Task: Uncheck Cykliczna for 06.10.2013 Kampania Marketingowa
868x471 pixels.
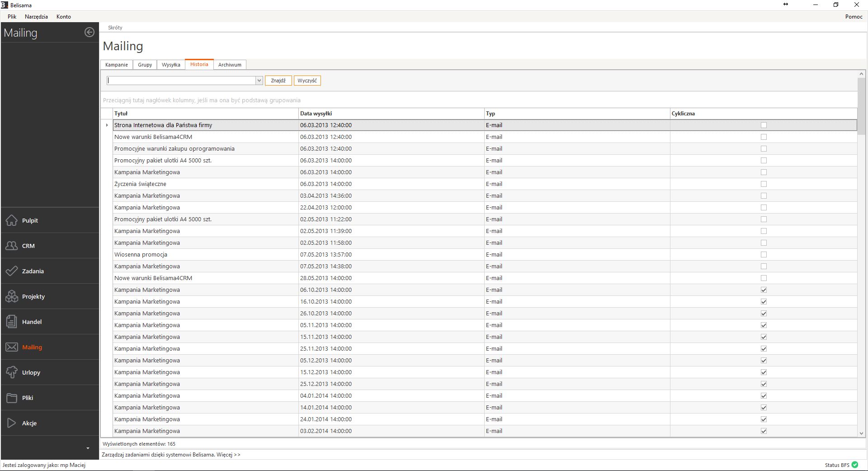Action: tap(764, 290)
